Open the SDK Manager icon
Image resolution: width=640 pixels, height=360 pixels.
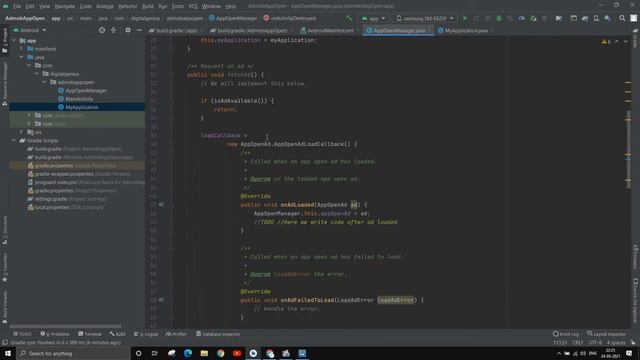click(608, 18)
